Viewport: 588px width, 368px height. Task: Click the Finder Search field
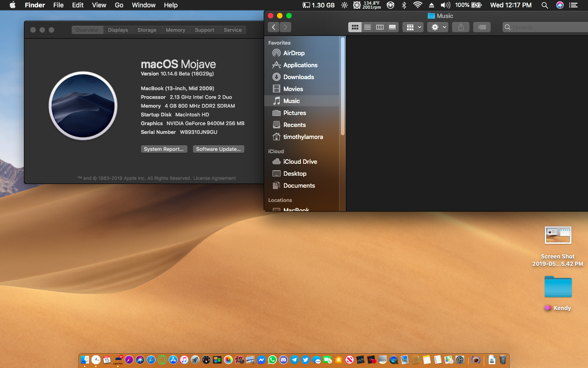coord(545,27)
